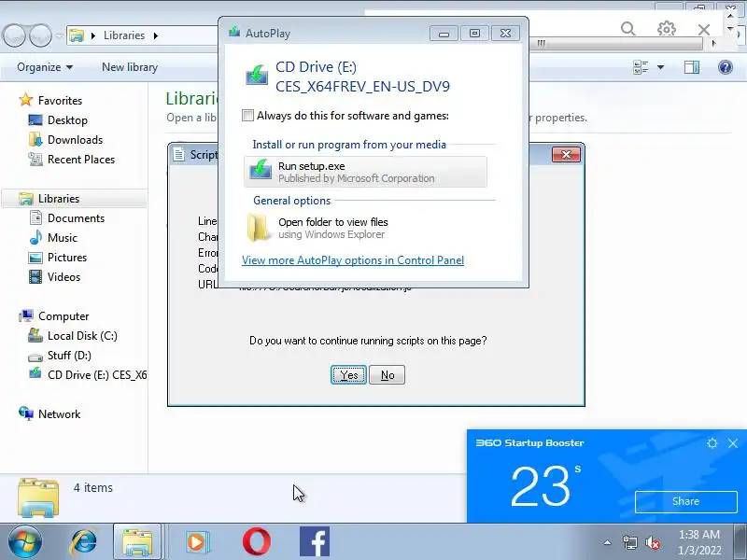Click the CD Drive (E:) icon in AutoPlay

256,76
